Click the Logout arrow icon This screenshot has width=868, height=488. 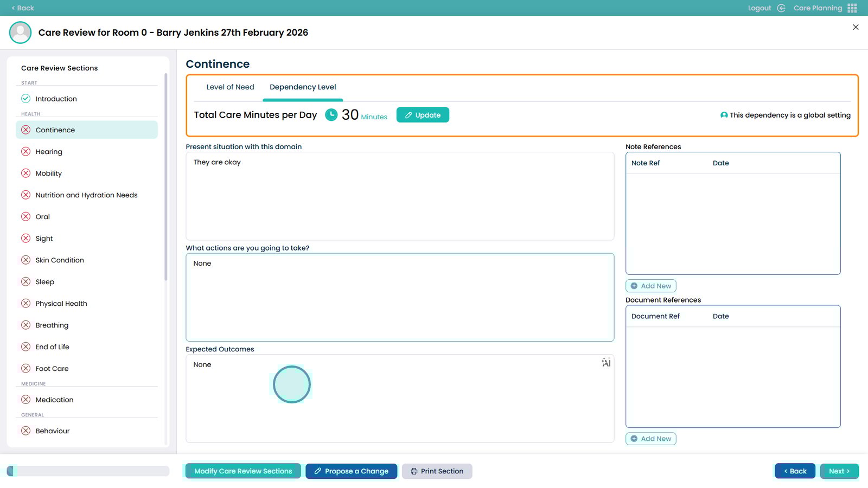point(781,8)
